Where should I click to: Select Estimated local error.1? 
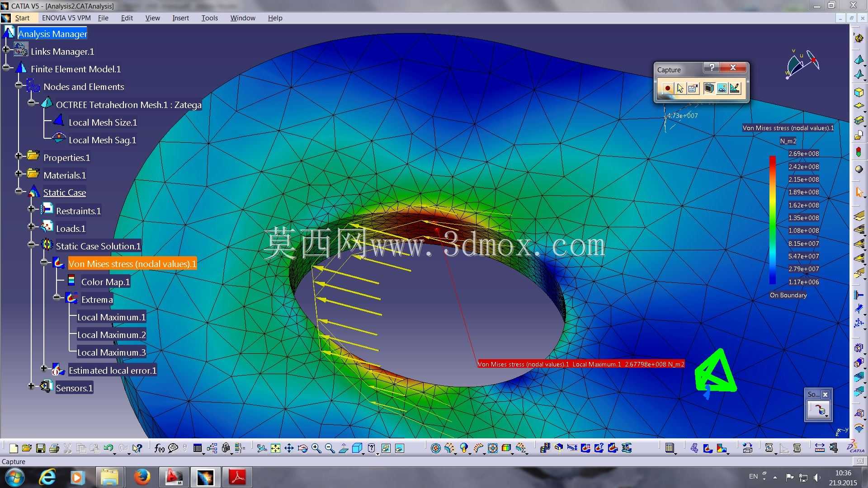[x=113, y=371]
